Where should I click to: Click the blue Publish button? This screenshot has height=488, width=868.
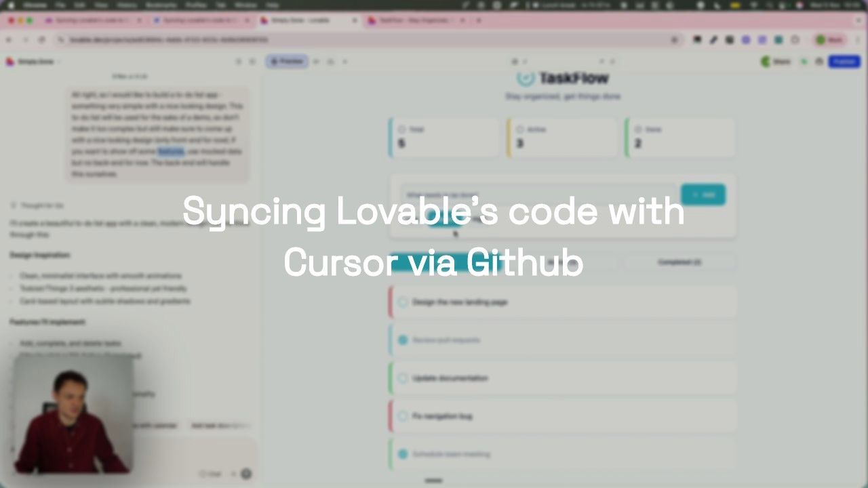(844, 62)
